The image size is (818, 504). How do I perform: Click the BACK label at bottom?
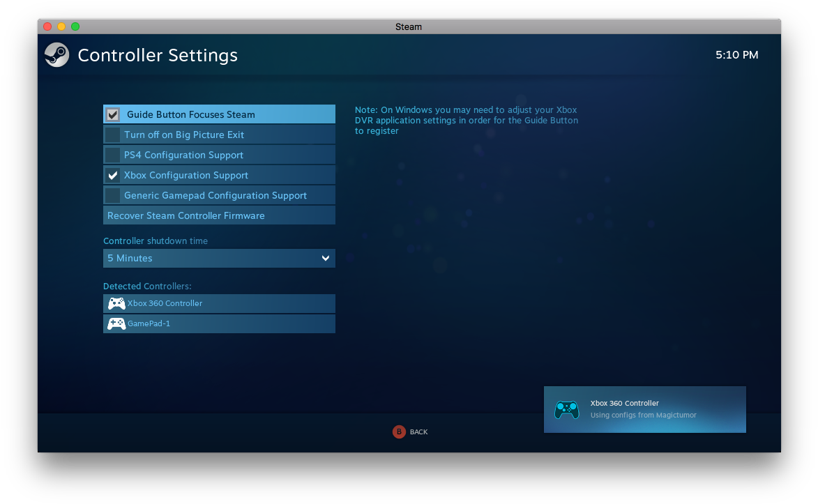pyautogui.click(x=418, y=432)
